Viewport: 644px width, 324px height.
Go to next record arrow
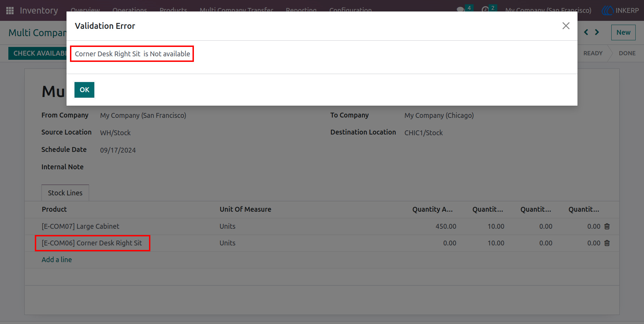597,32
